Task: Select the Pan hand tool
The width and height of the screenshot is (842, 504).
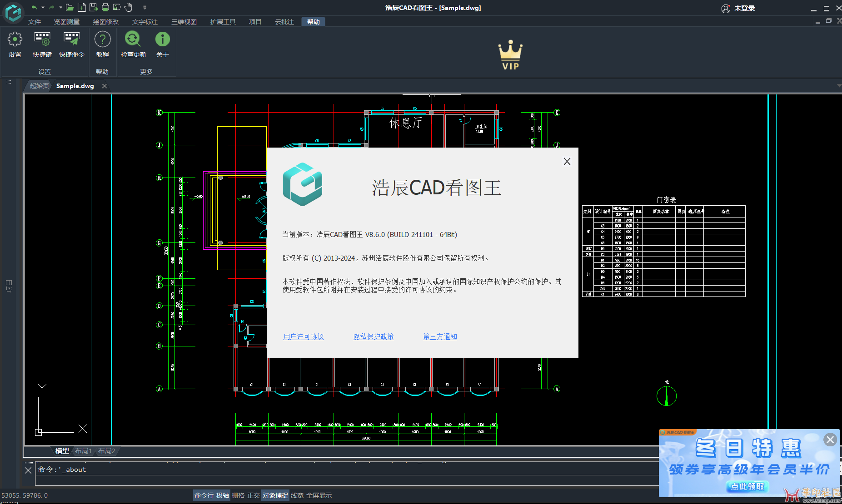Action: (129, 7)
